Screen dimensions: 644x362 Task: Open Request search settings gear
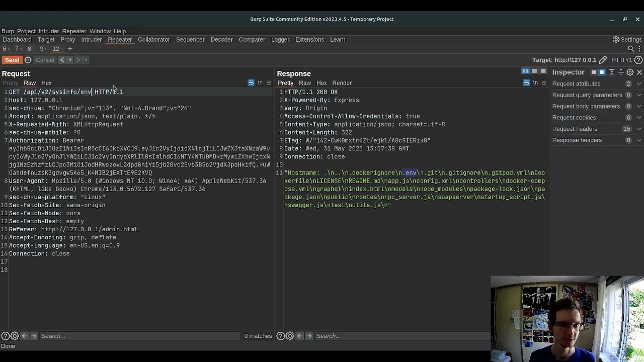click(15, 336)
